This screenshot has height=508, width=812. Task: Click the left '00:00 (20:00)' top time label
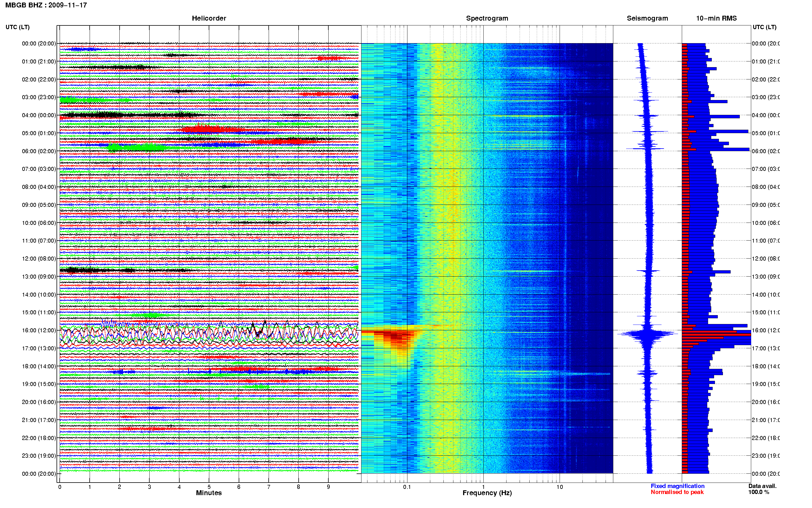(39, 43)
